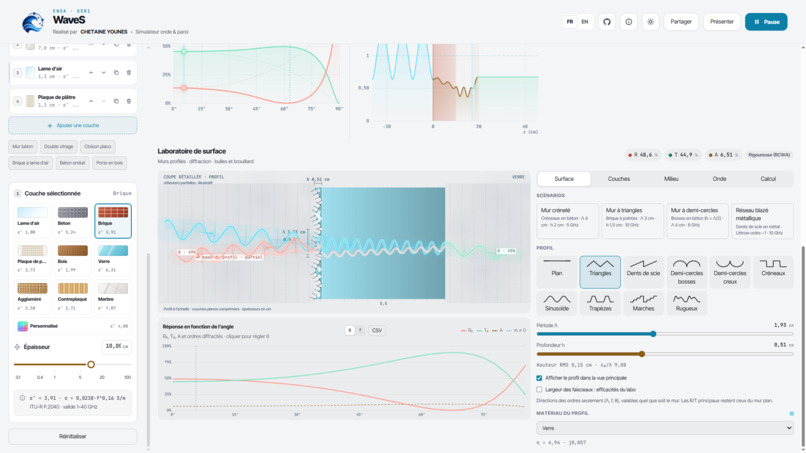Toggle the light/dark theme icon

(650, 22)
